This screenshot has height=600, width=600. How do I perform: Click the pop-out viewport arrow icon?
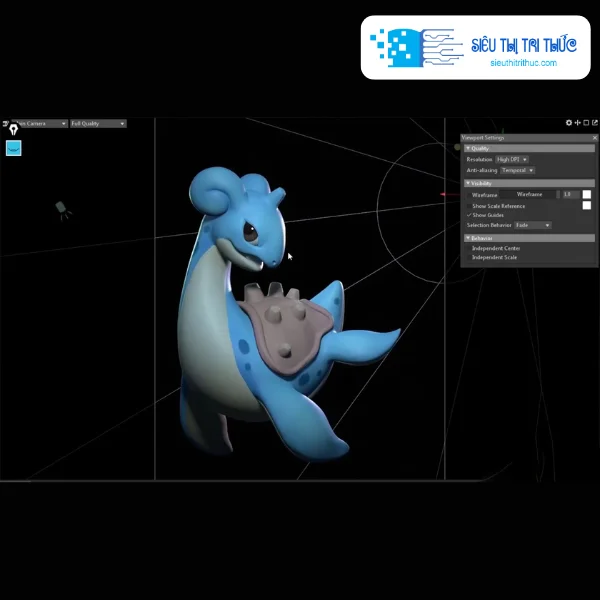(x=595, y=122)
